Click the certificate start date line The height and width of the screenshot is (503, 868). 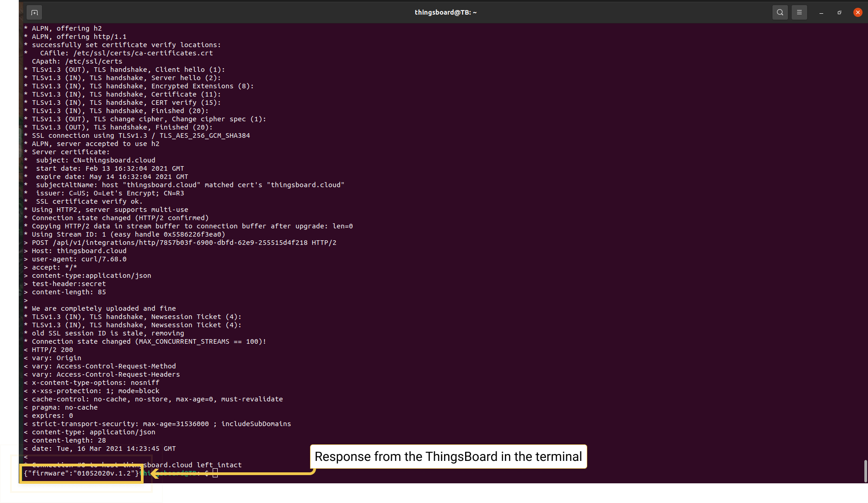click(104, 168)
